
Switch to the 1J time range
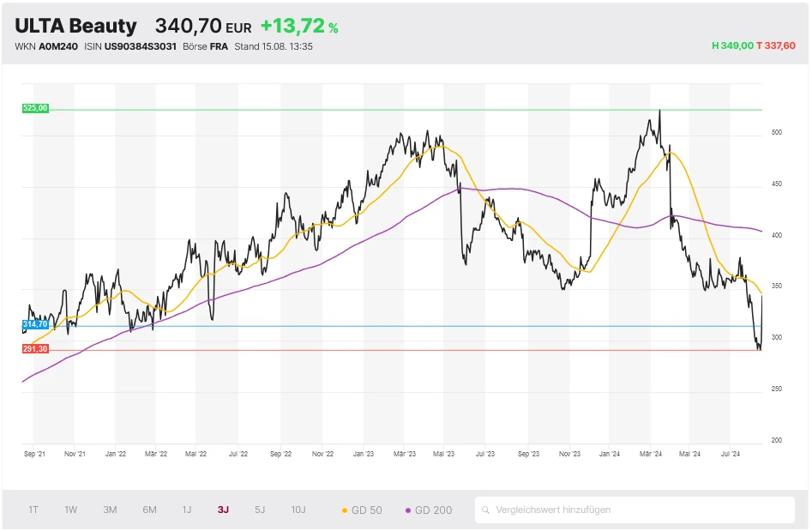pos(187,510)
